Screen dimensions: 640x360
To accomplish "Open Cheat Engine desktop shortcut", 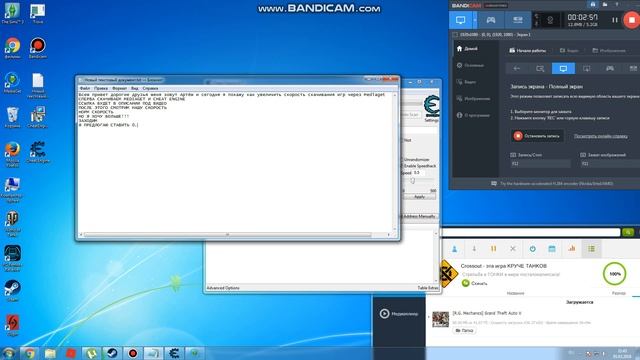I will click(38, 152).
